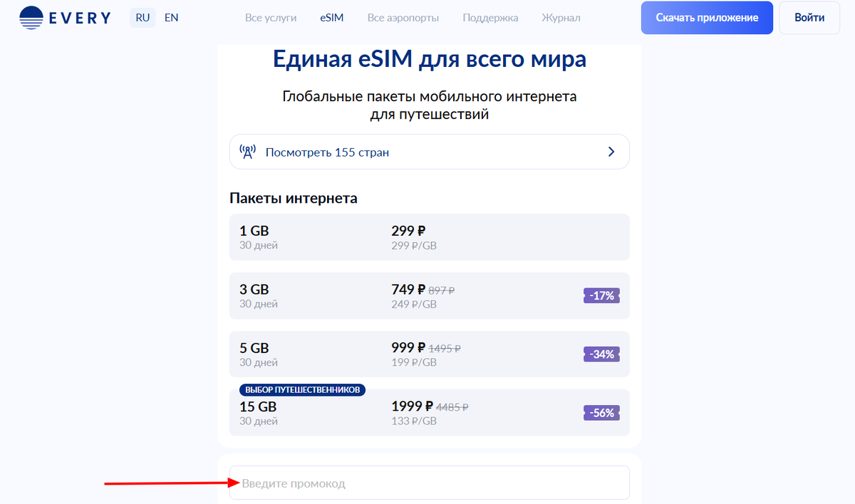Click the -56% discount badge
Image resolution: width=855 pixels, height=504 pixels.
[x=602, y=413]
